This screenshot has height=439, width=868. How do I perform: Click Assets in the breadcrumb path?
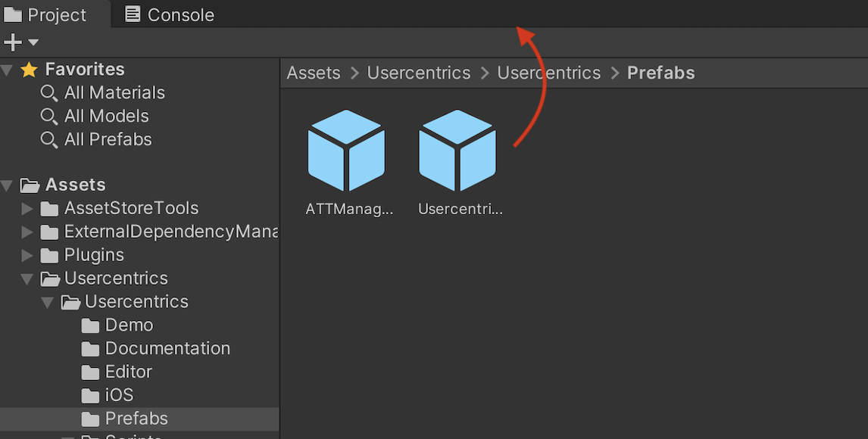pos(314,73)
